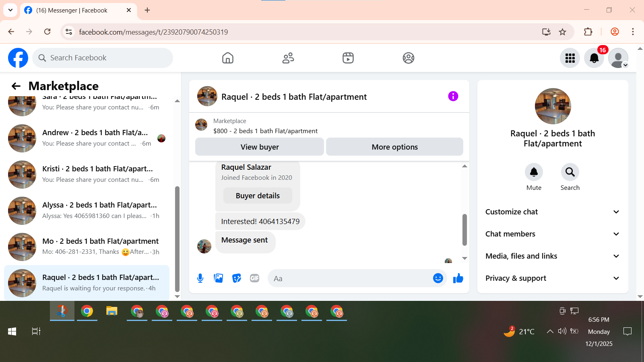Open a new browser tab

click(147, 10)
